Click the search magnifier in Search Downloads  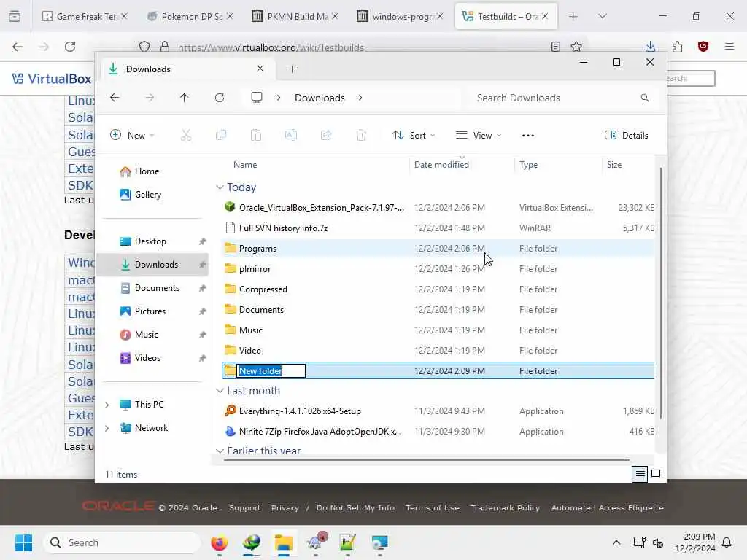[645, 98]
